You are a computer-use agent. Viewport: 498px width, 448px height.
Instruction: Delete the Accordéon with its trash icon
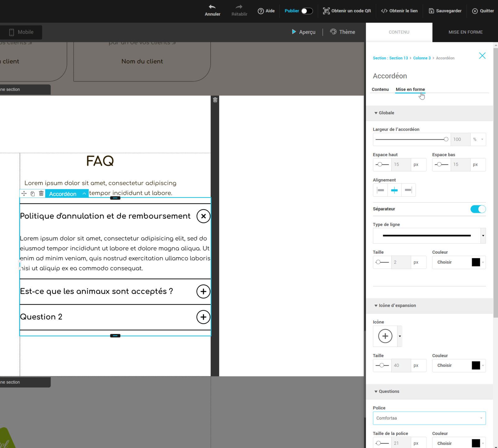(x=41, y=194)
